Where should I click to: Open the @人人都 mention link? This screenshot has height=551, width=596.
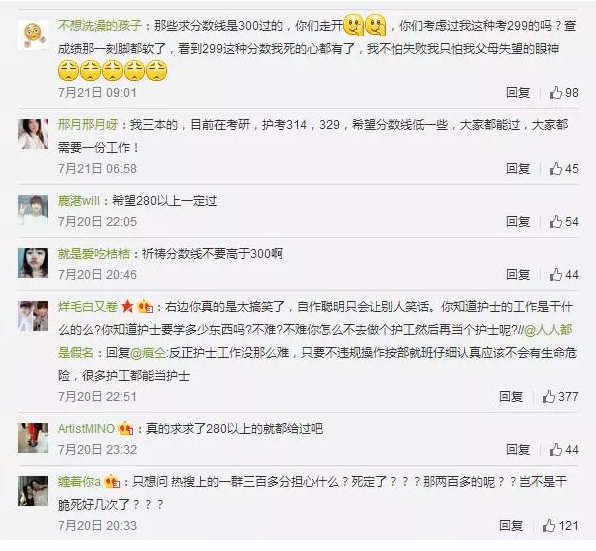tap(548, 330)
